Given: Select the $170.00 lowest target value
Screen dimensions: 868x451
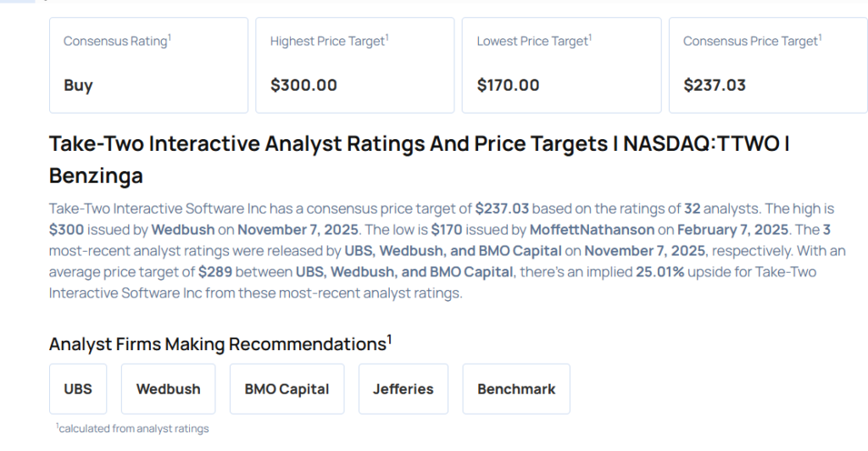Looking at the screenshot, I should tap(508, 85).
